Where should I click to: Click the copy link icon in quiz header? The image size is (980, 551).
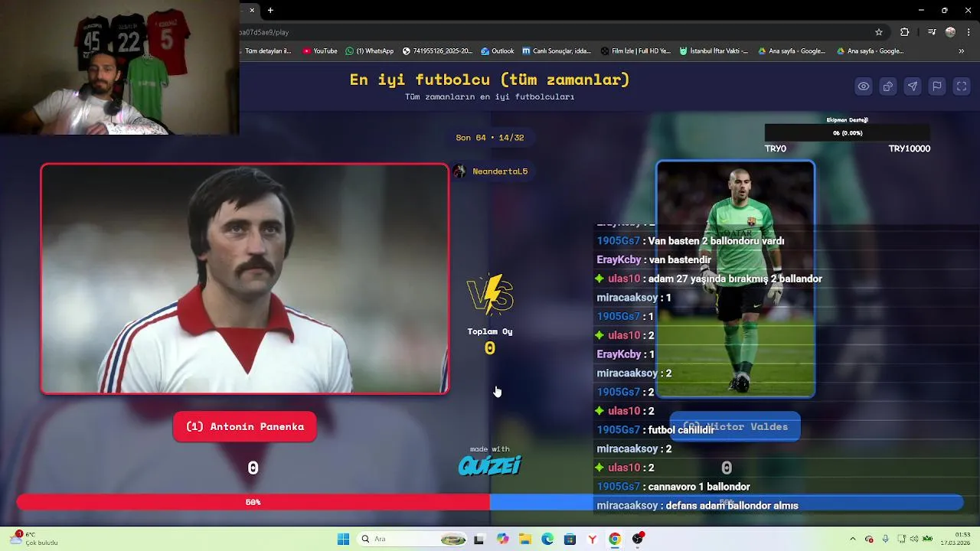pyautogui.click(x=888, y=86)
